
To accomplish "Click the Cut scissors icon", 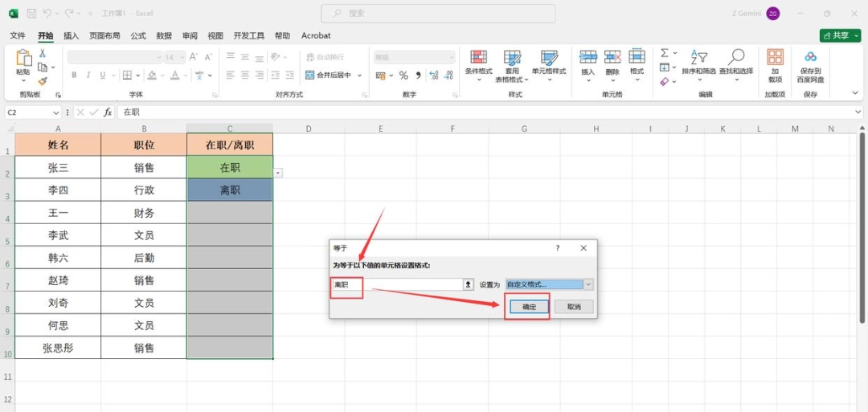I will tap(42, 53).
